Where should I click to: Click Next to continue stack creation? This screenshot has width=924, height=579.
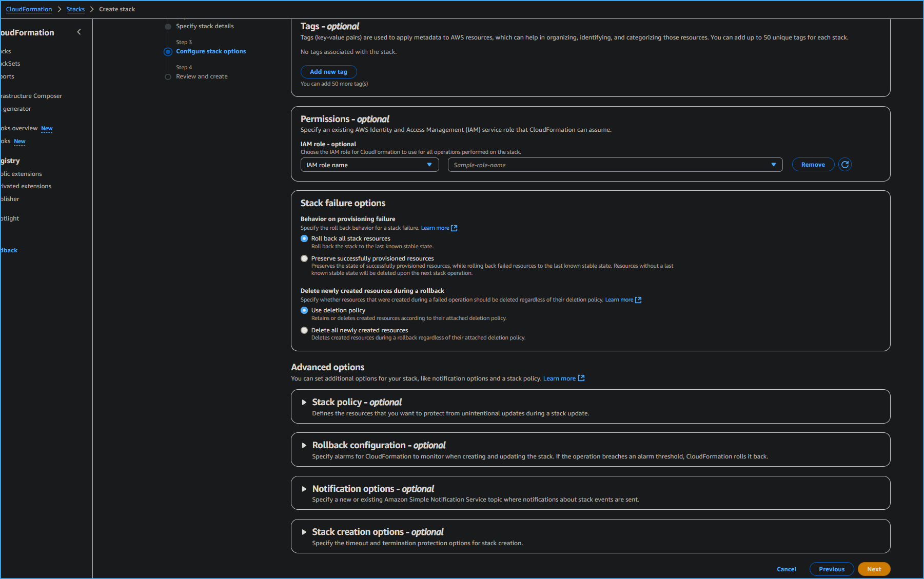pyautogui.click(x=874, y=569)
